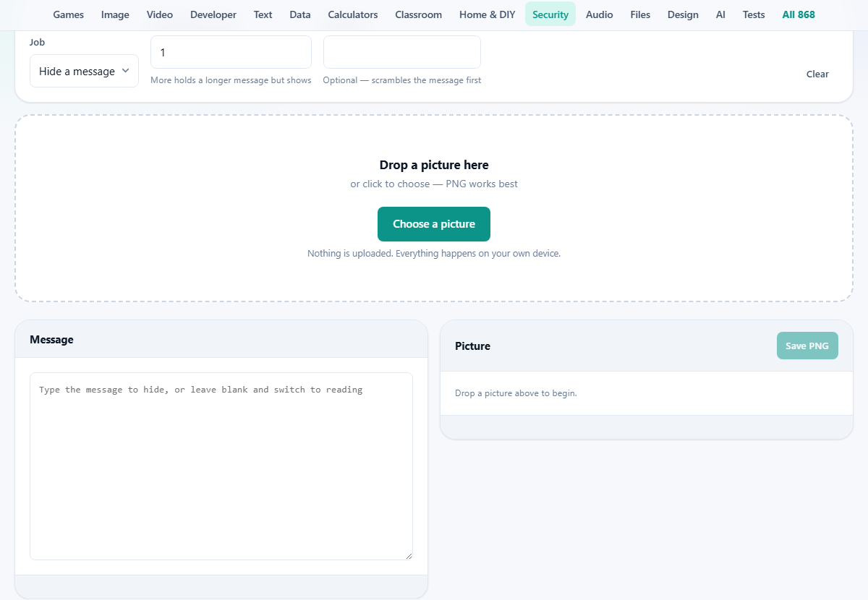868x600 pixels.
Task: Click the Job field label
Action: click(38, 42)
